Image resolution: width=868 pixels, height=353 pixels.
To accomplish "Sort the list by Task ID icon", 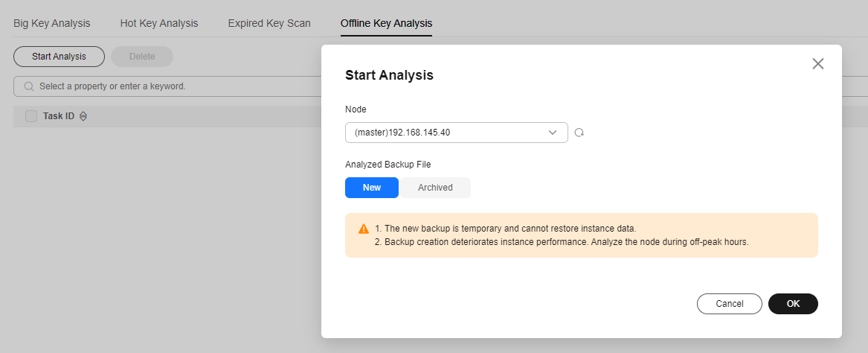I will coord(83,116).
